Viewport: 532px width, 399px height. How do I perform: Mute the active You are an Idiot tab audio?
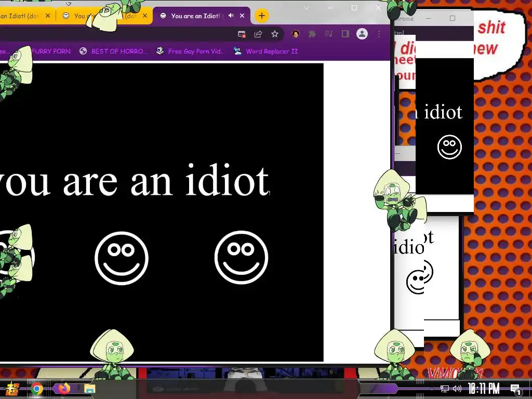[x=231, y=16]
